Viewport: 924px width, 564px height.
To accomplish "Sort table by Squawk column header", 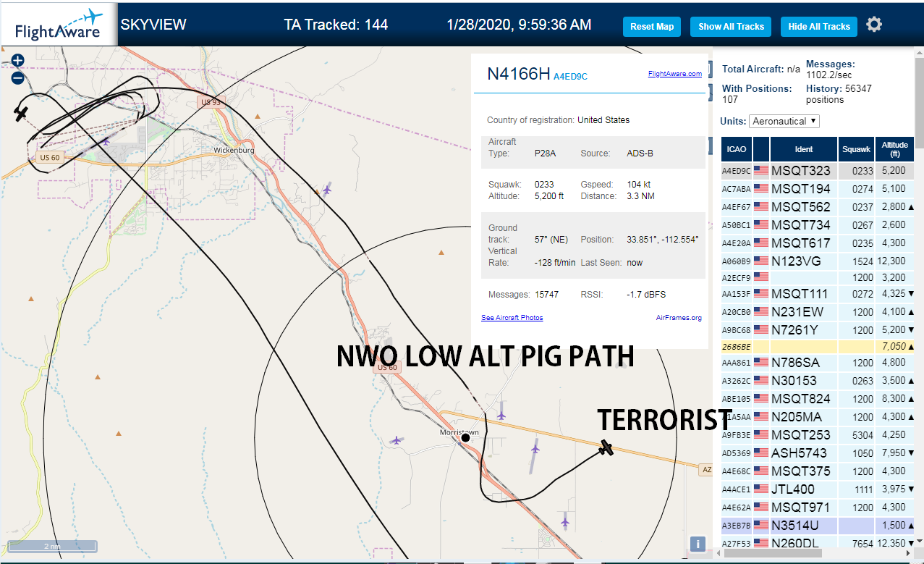I will 857,149.
